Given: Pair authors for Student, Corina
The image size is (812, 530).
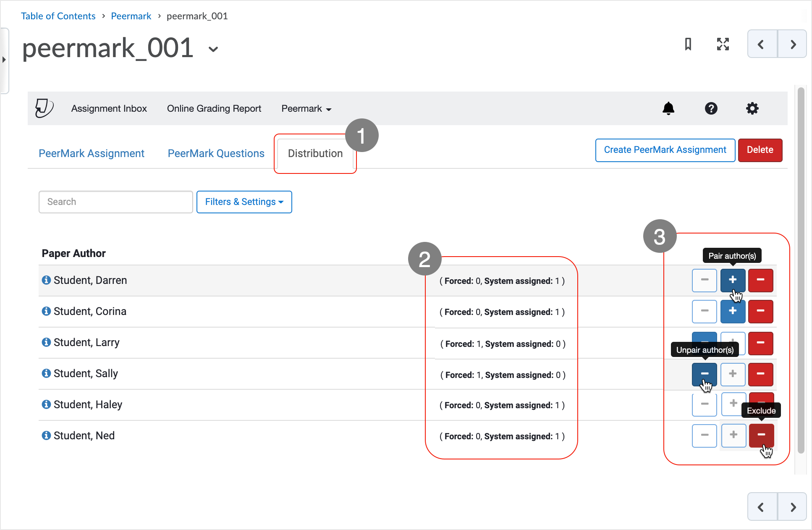Looking at the screenshot, I should [733, 311].
